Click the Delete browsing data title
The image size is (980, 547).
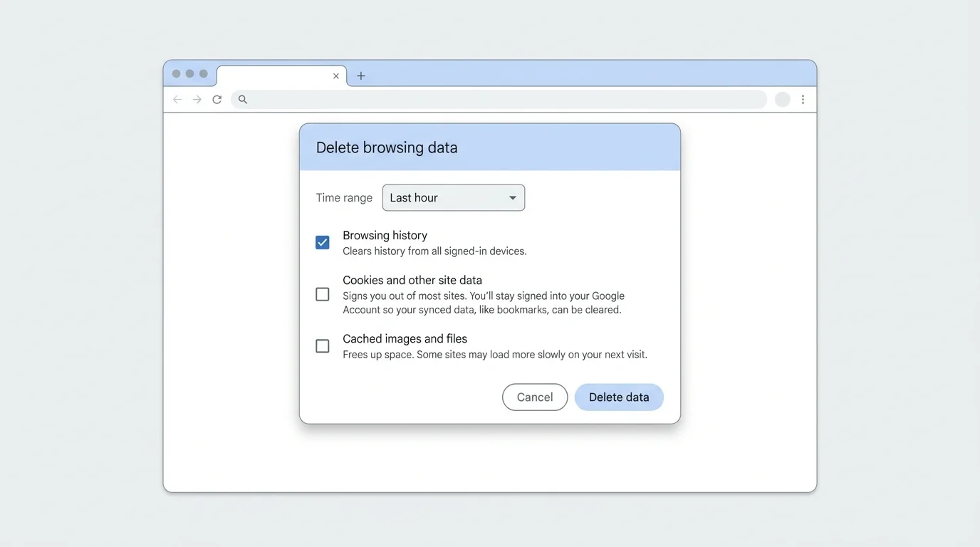[387, 147]
